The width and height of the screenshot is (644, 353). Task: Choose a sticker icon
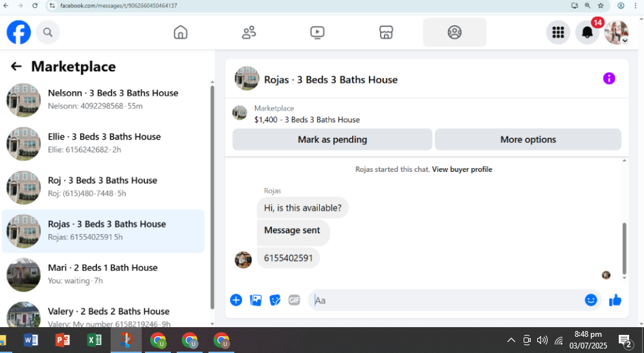pyautogui.click(x=275, y=300)
